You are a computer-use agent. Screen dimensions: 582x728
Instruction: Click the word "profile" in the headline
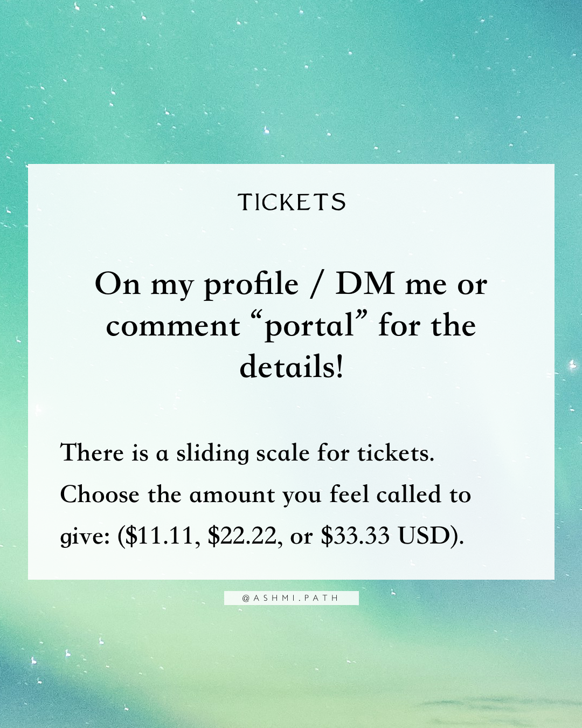click(251, 285)
